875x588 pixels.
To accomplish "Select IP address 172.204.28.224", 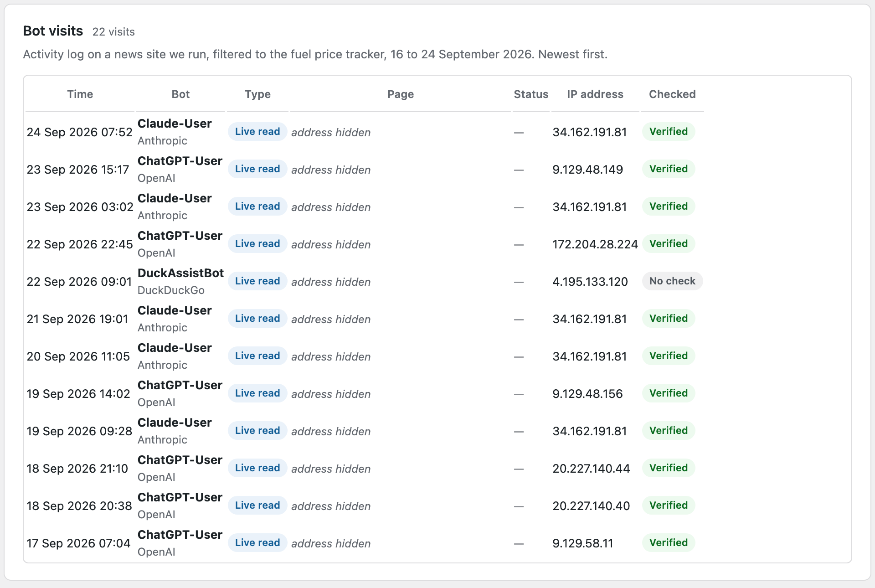I will tap(595, 244).
